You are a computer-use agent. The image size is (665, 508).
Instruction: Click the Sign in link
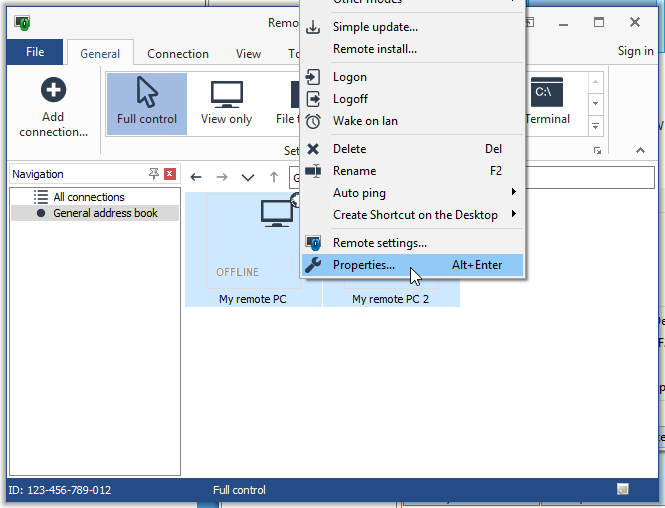coord(635,52)
